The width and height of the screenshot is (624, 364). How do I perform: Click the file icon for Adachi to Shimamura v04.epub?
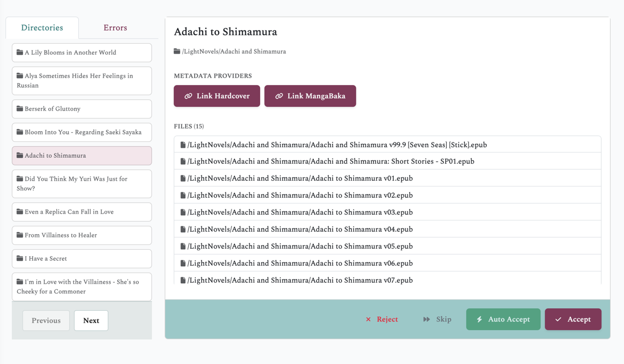pyautogui.click(x=183, y=229)
